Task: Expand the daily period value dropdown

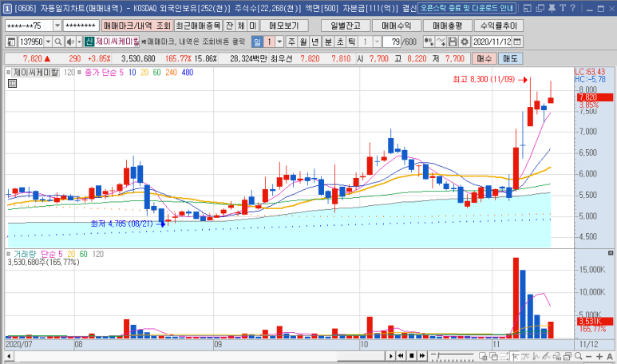Action: click(x=279, y=42)
